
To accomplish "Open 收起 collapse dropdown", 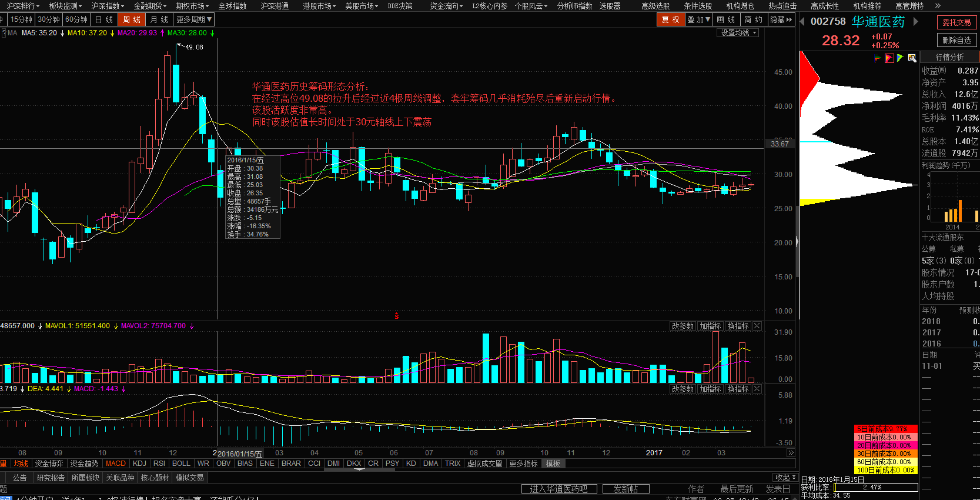I will (x=785, y=477).
